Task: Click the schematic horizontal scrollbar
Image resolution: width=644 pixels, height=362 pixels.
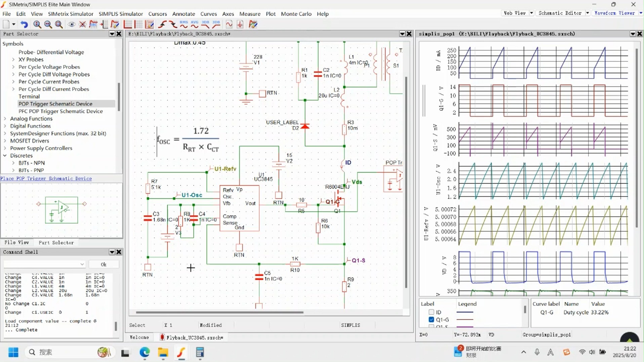Action: click(219, 312)
